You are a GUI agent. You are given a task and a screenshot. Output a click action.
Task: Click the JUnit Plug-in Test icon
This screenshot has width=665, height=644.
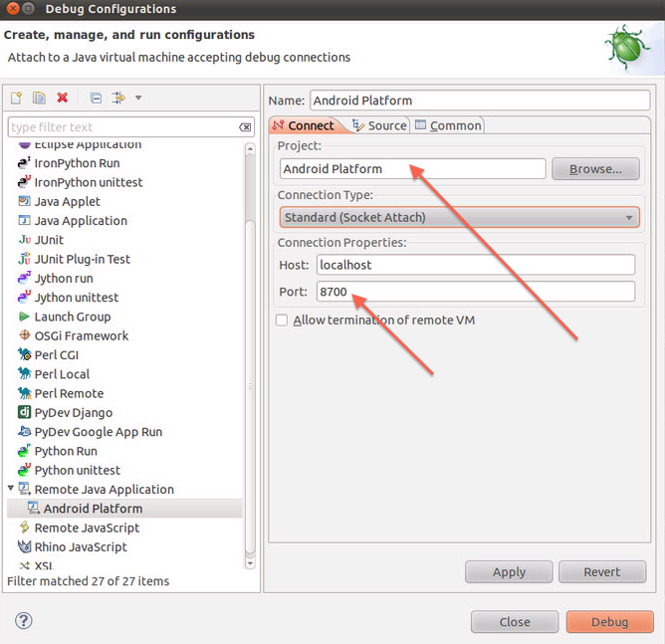(24, 259)
